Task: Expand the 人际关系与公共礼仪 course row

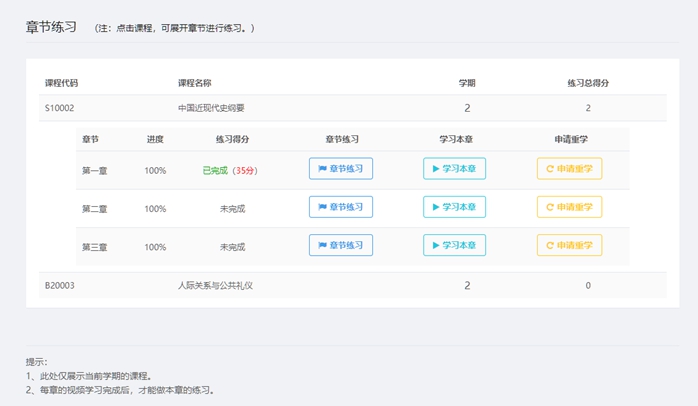Action: tap(353, 285)
